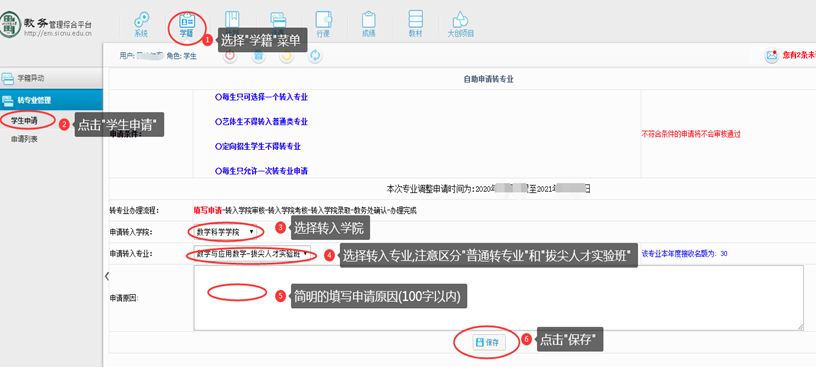Collapse the sidebar with the left chevron
Viewport: 816px width, 375px height.
(107, 276)
